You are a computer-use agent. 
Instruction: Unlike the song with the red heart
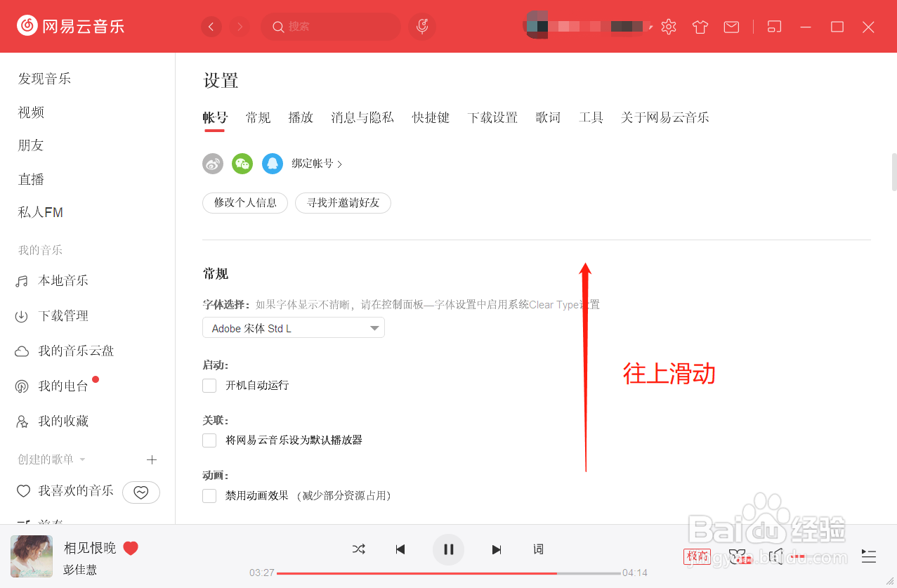[131, 548]
